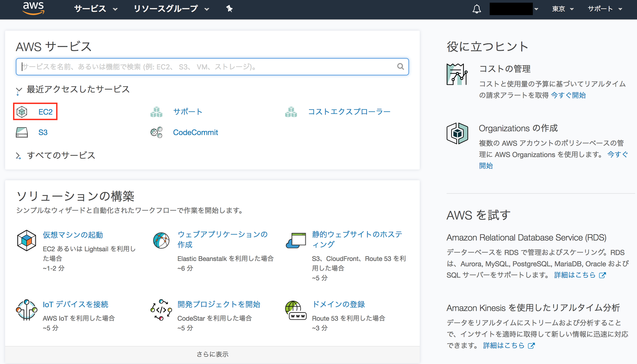Click the サポート header caret arrow

tap(620, 9)
